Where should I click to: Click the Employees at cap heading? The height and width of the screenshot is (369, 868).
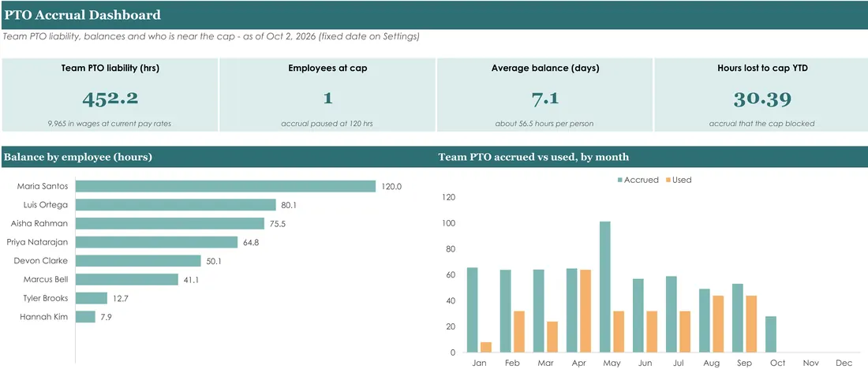coord(327,69)
